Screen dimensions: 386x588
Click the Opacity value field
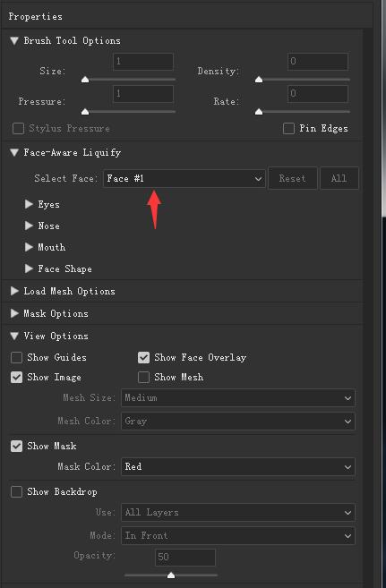click(x=185, y=558)
